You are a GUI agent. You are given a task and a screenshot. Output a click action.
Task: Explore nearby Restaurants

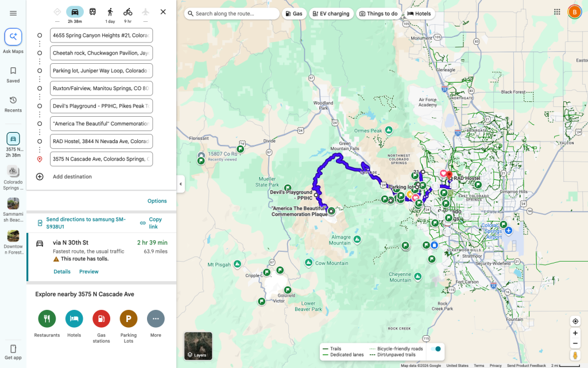[x=47, y=319]
